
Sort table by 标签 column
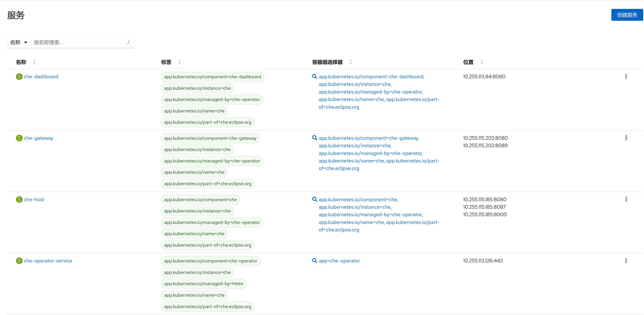point(166,62)
